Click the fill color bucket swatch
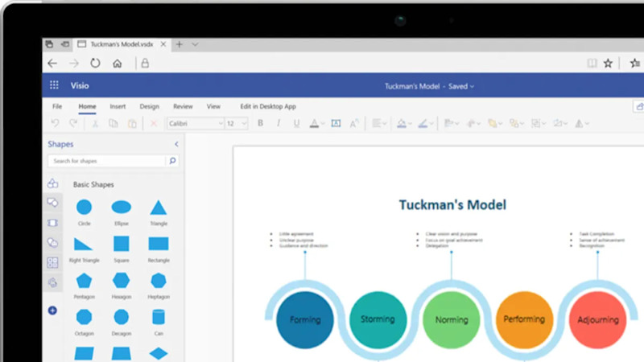644x362 pixels. 402,124
